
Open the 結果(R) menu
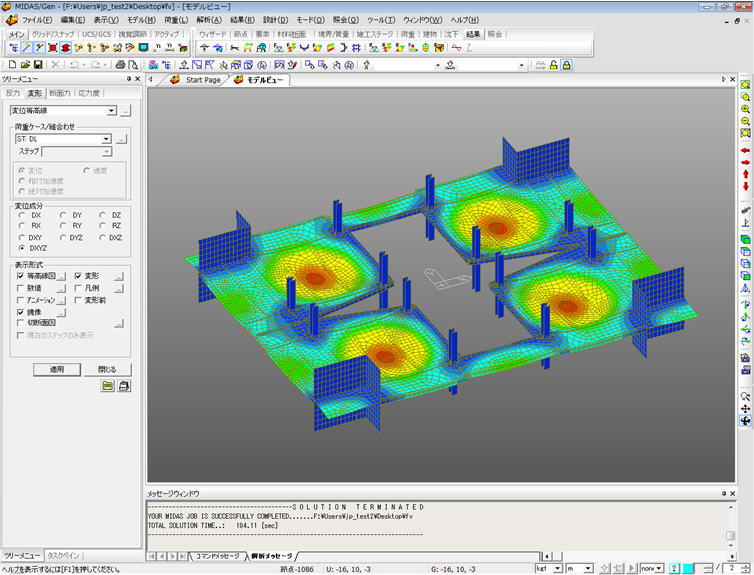click(x=242, y=20)
